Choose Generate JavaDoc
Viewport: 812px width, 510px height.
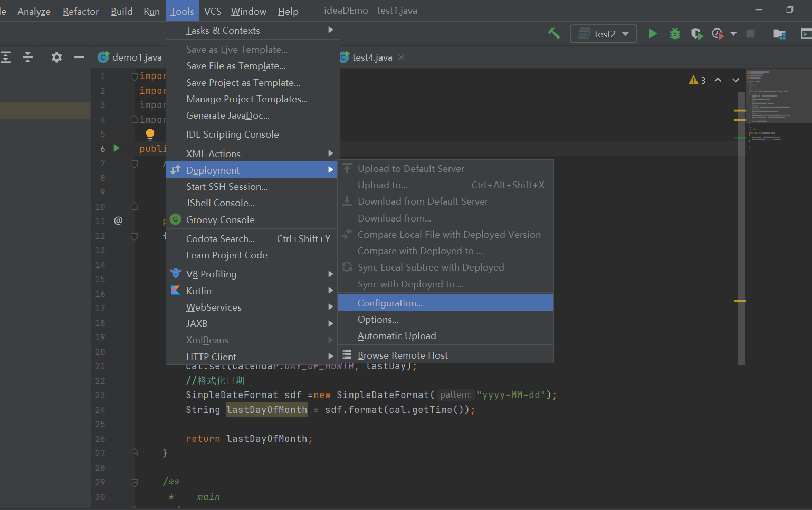[x=253, y=116]
